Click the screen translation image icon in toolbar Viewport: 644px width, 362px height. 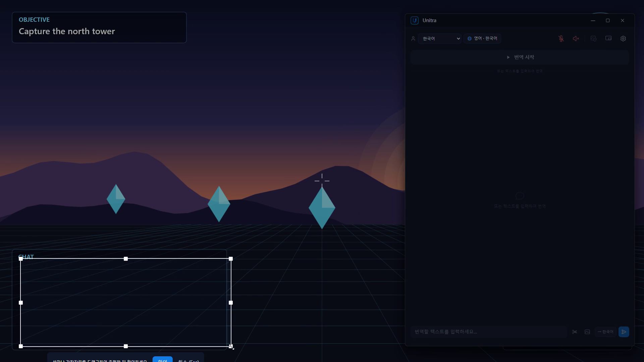point(593,39)
